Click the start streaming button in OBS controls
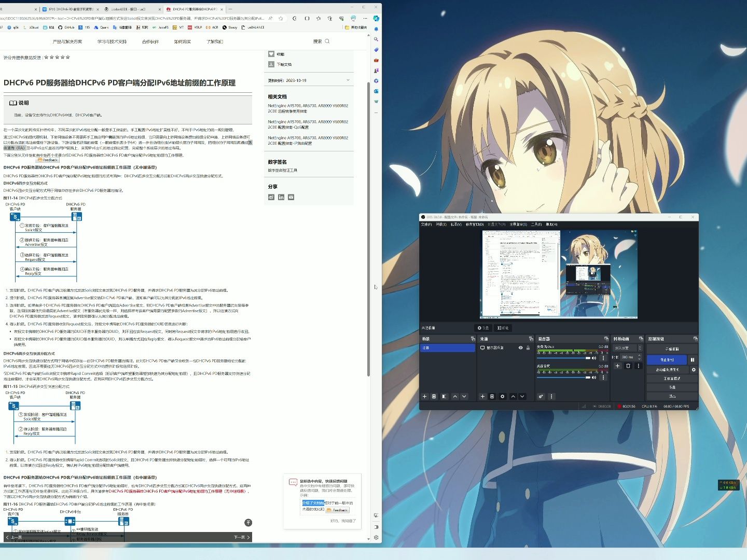The width and height of the screenshot is (747, 560). pos(672,349)
